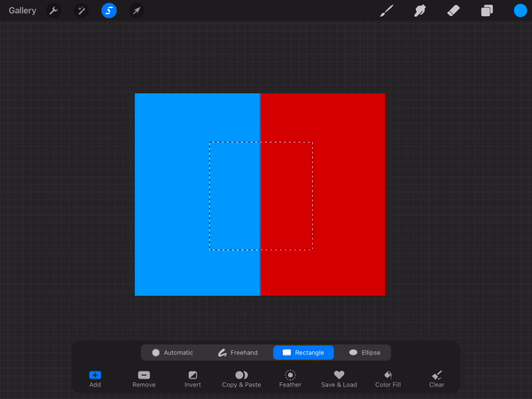The image size is (532, 399).
Task: Tap Copy & Paste selection
Action: pyautogui.click(x=241, y=379)
